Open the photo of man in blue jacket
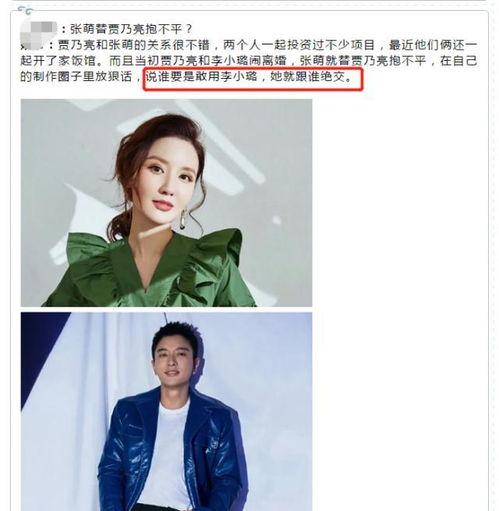The image size is (499, 511). point(166,411)
